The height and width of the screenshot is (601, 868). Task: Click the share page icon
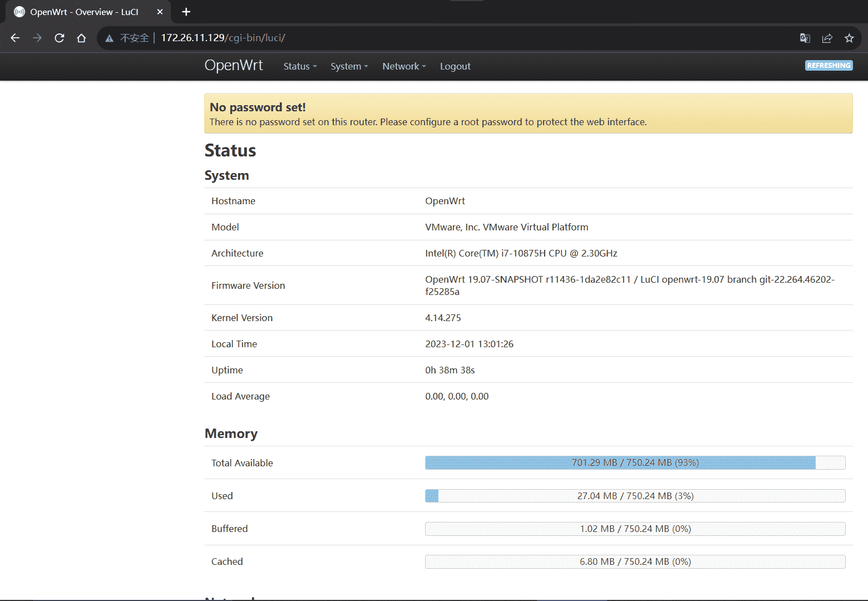coord(827,38)
